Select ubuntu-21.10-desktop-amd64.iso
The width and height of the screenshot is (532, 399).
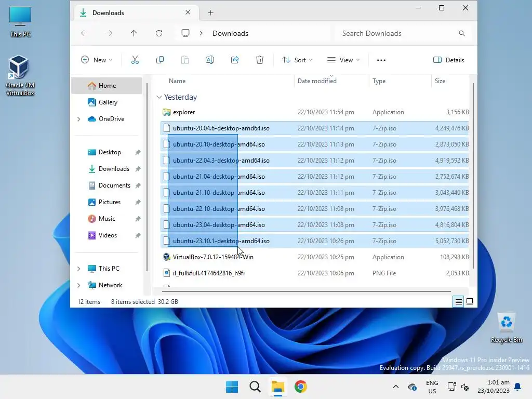coord(314,193)
